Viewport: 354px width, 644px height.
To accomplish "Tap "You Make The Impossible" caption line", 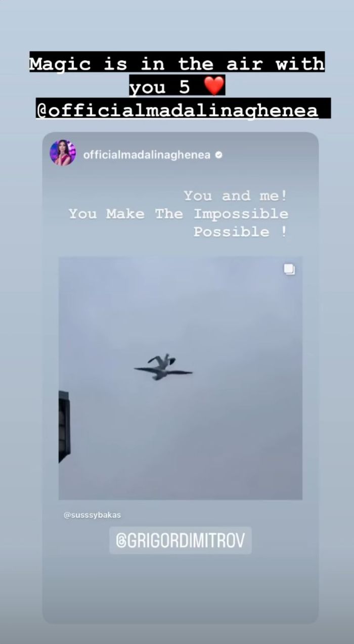I will tap(179, 214).
